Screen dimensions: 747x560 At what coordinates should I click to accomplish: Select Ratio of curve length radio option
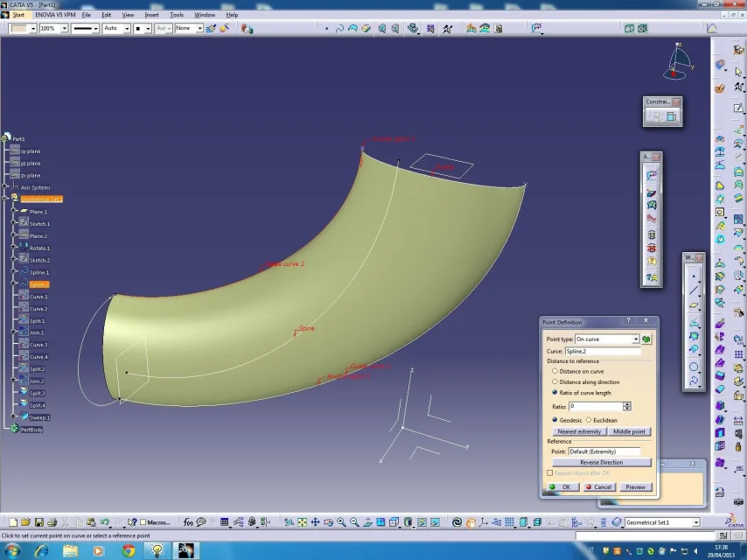tap(555, 392)
